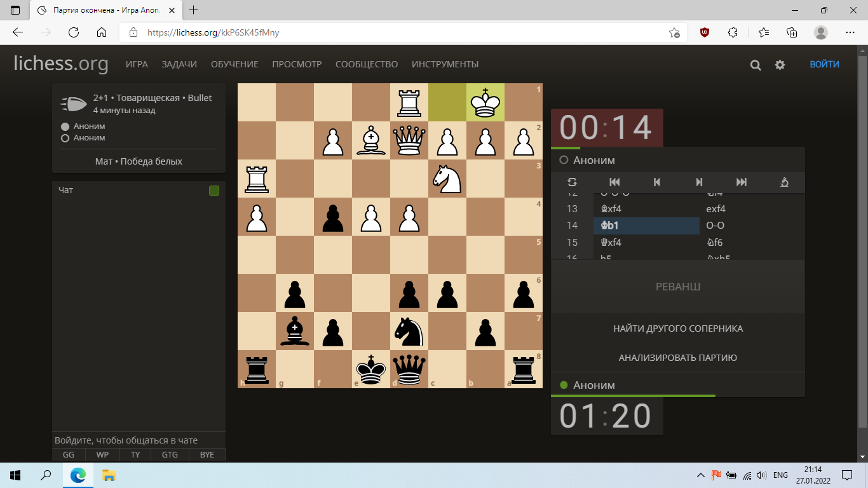Step back one move

coord(656,182)
